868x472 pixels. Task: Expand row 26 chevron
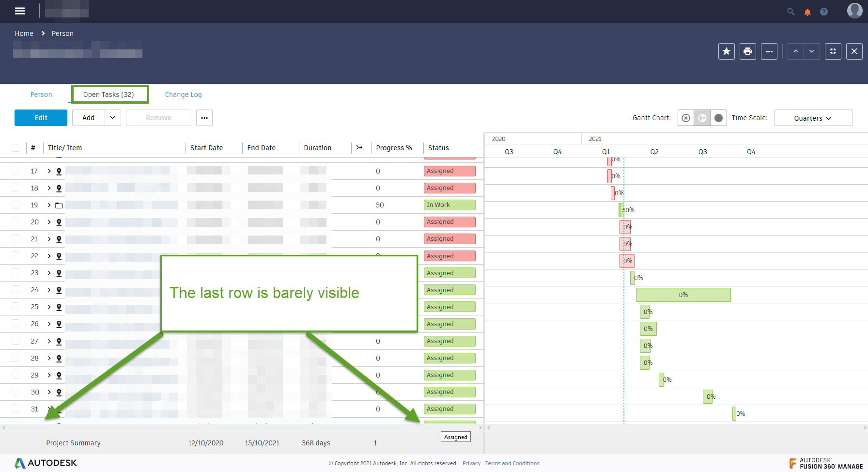point(49,324)
